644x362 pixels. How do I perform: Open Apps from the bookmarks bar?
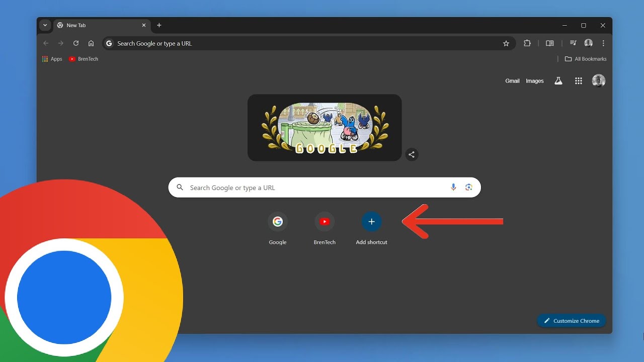pyautogui.click(x=52, y=59)
